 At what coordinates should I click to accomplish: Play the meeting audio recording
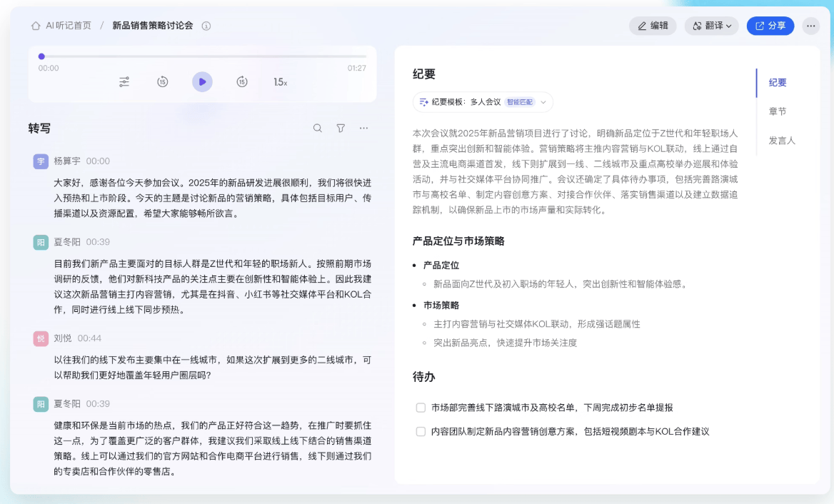pos(202,82)
